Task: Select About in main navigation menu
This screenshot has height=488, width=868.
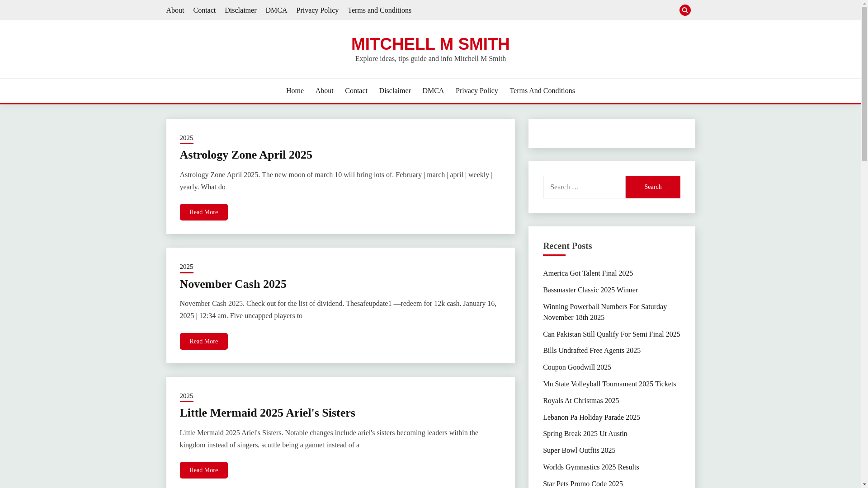Action: tap(324, 91)
